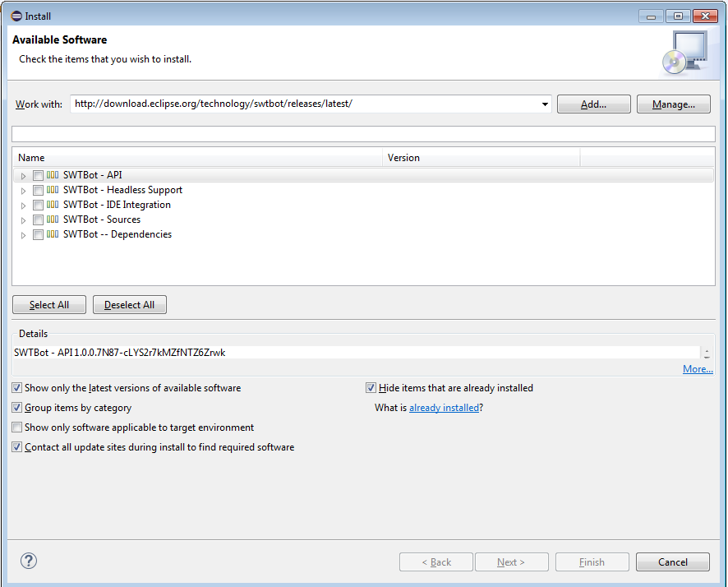Image resolution: width=728 pixels, height=587 pixels.
Task: Click category icon beside SWTBot - API
Action: pyautogui.click(x=53, y=175)
